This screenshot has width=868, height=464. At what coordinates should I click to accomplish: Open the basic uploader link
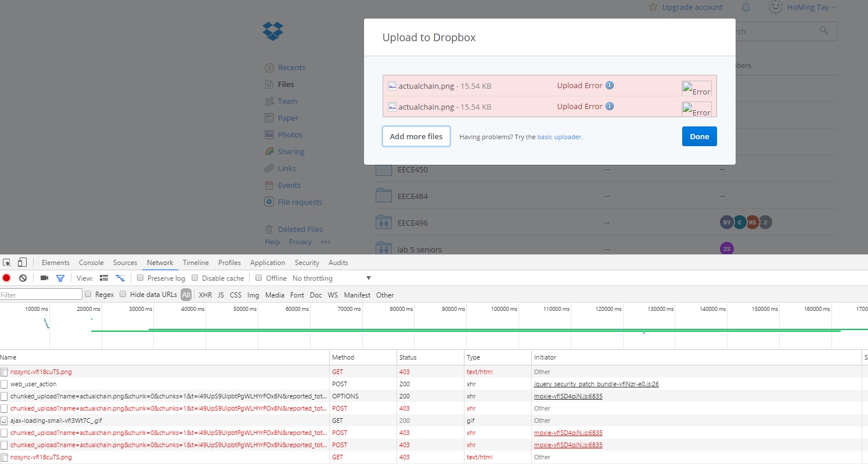pos(559,137)
